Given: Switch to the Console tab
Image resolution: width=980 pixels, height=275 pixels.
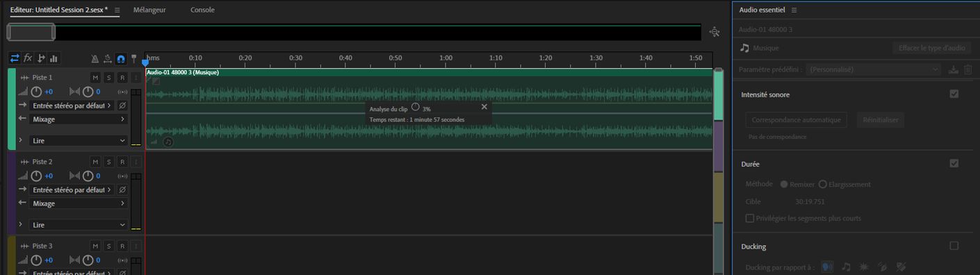Looking at the screenshot, I should click(202, 10).
